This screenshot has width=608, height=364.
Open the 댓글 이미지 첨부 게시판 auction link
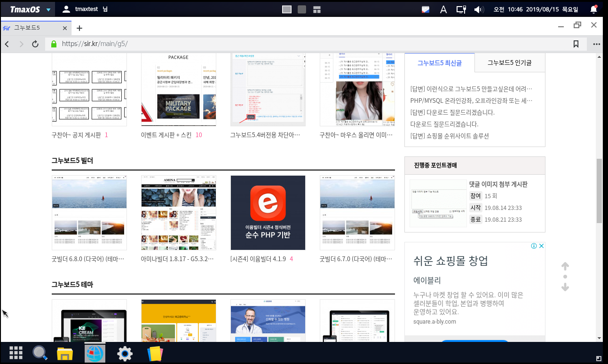pos(498,184)
